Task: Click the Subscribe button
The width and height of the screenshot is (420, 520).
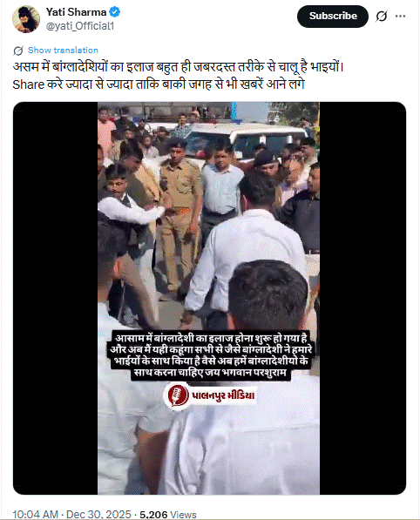Action: (x=332, y=17)
